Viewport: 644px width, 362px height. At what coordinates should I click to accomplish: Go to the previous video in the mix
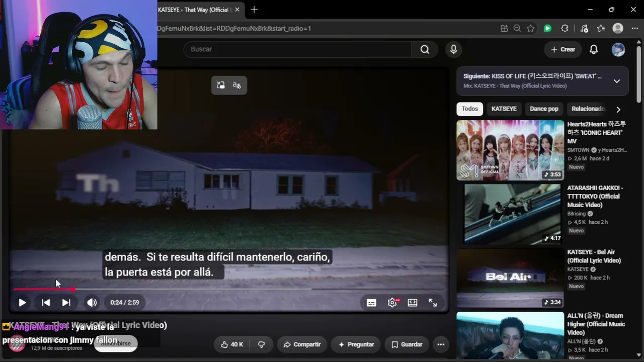pyautogui.click(x=46, y=303)
